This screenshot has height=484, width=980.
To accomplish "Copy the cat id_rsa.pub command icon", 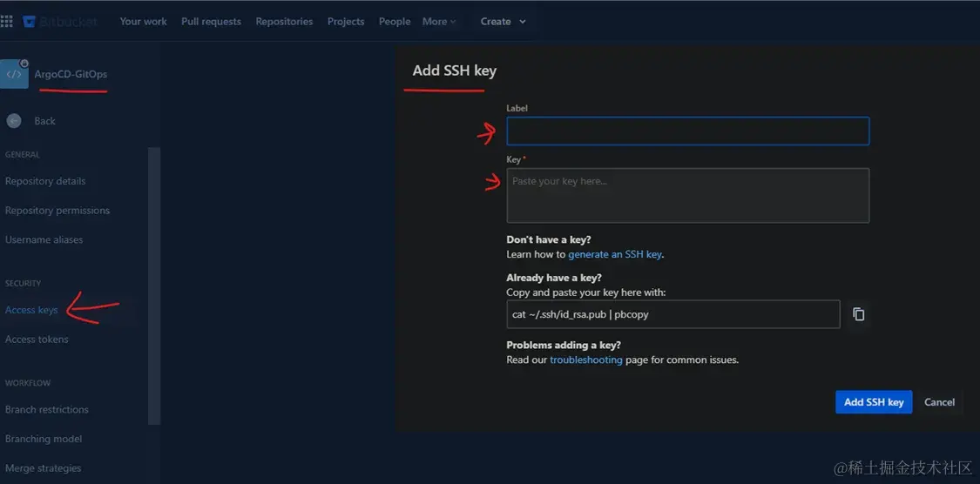I will [859, 314].
